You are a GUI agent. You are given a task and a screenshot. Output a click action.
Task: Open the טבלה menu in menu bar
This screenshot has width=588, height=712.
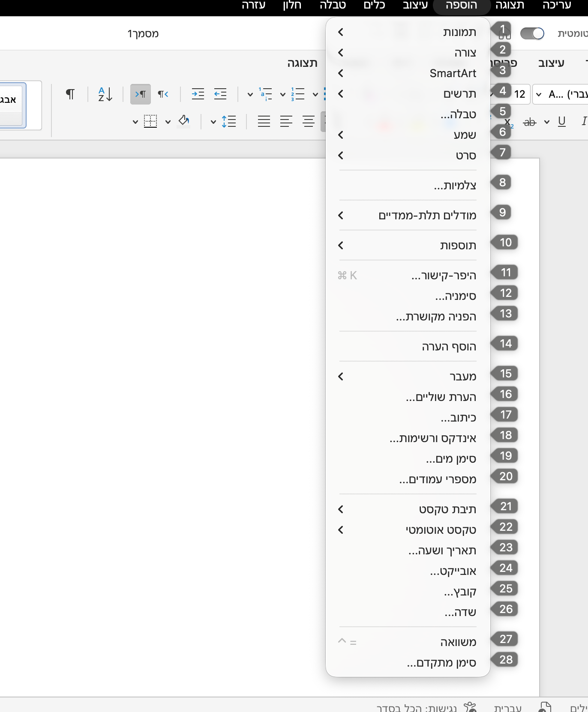point(333,6)
